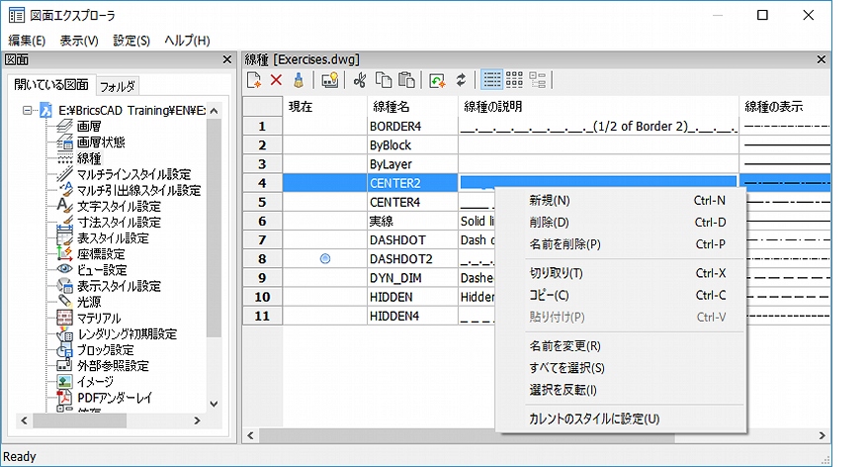Open 外部参照設定 tree node

click(113, 366)
